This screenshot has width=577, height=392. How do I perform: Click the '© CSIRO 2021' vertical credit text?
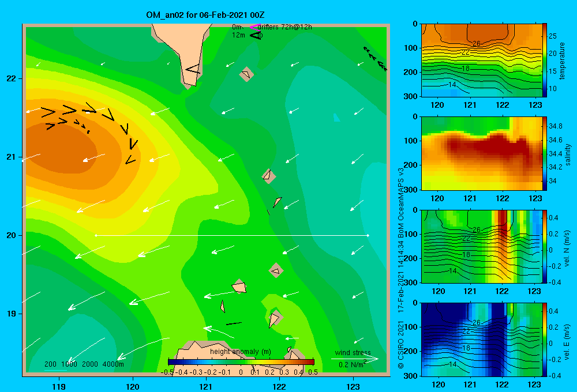pyautogui.click(x=401, y=345)
